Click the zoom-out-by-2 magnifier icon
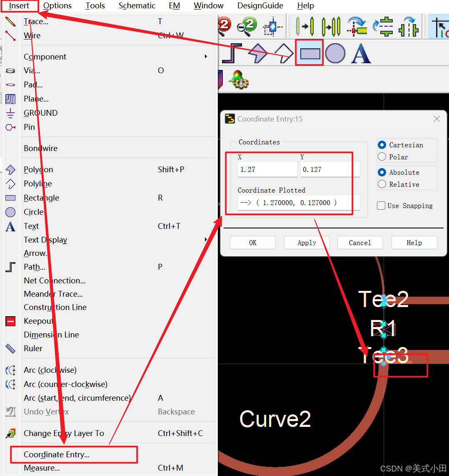 [x=247, y=26]
